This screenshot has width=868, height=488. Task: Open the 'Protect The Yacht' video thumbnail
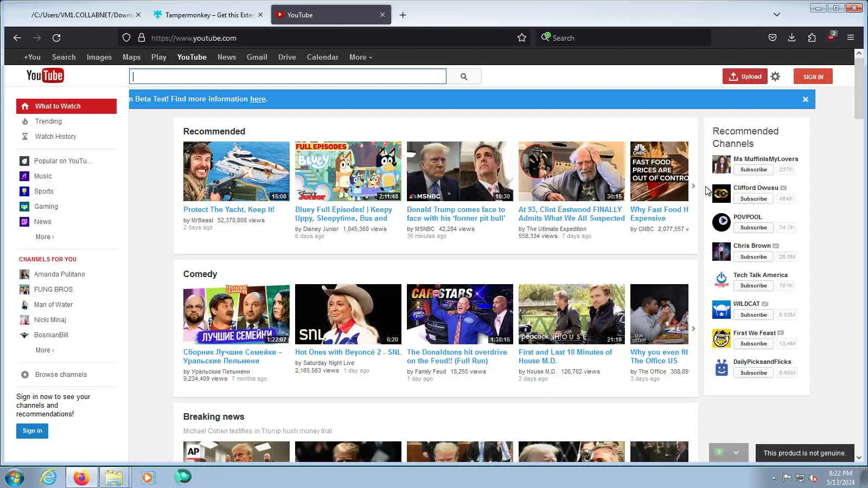tap(237, 171)
